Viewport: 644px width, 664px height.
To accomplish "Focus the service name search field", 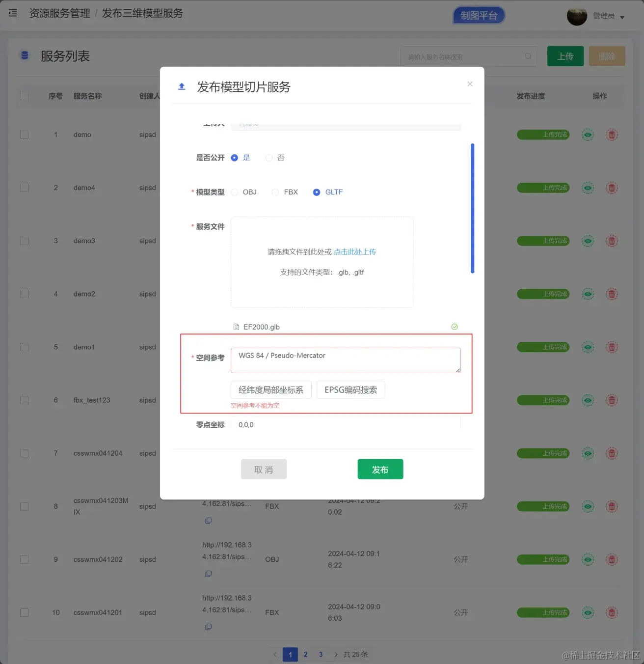I will tap(468, 56).
